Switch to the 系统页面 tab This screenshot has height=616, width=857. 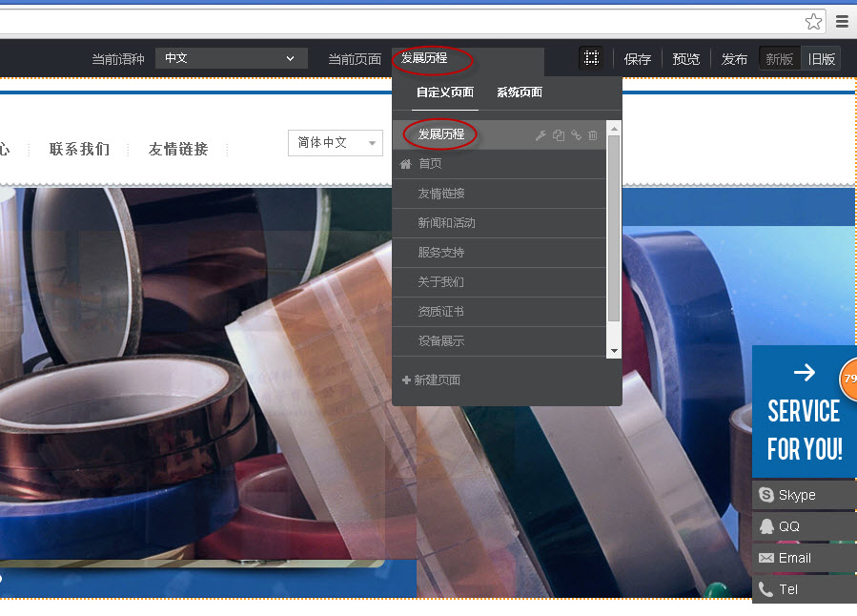click(x=519, y=92)
